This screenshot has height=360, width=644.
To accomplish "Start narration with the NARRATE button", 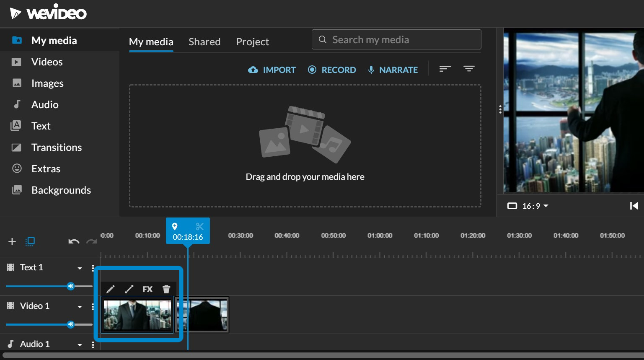I will click(393, 70).
